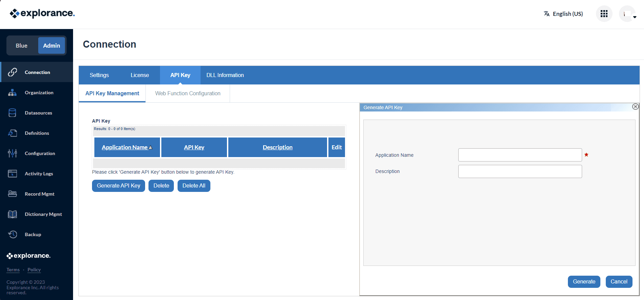This screenshot has height=300, width=644.
Task: Click the Connection page heading
Action: pyautogui.click(x=110, y=44)
